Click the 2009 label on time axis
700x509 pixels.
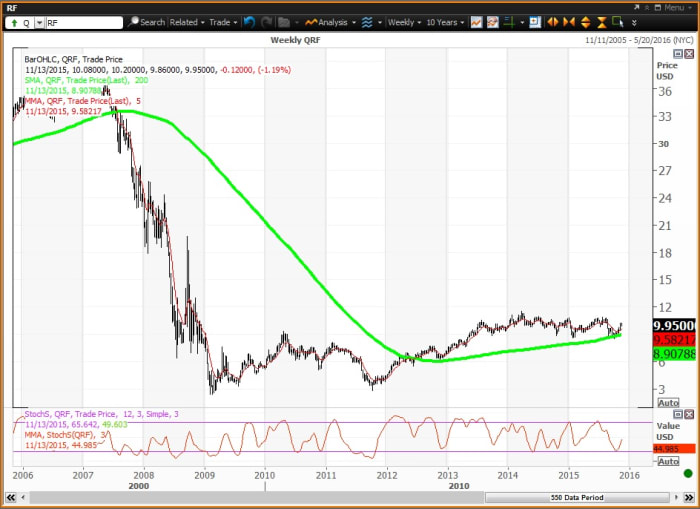[204, 476]
